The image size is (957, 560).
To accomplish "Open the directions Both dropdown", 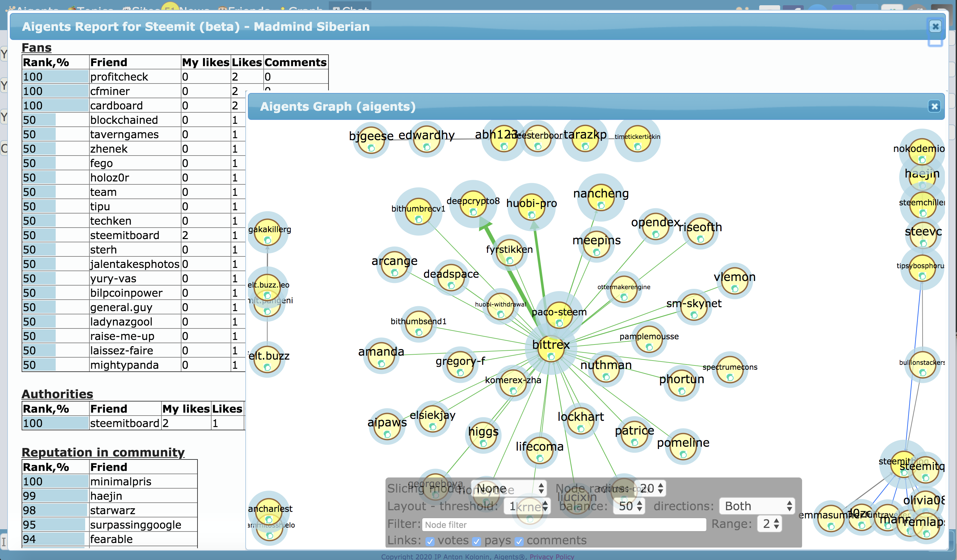I will pyautogui.click(x=757, y=506).
